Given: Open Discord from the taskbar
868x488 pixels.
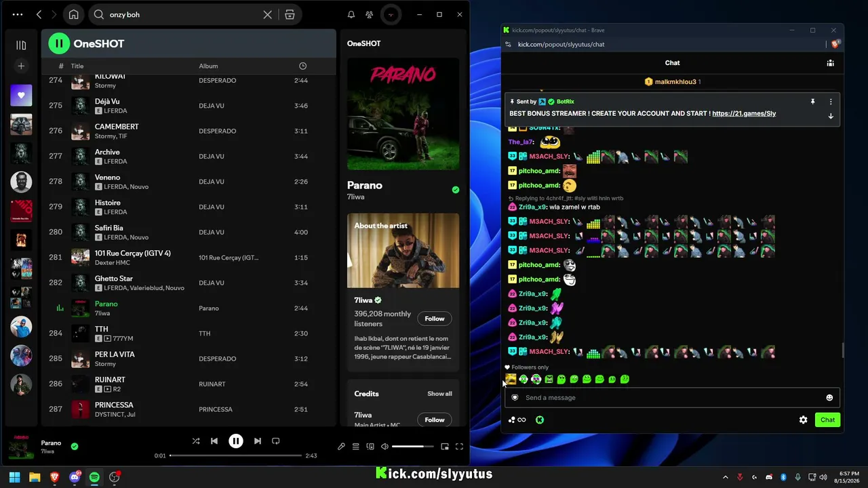Looking at the screenshot, I should click(x=75, y=477).
